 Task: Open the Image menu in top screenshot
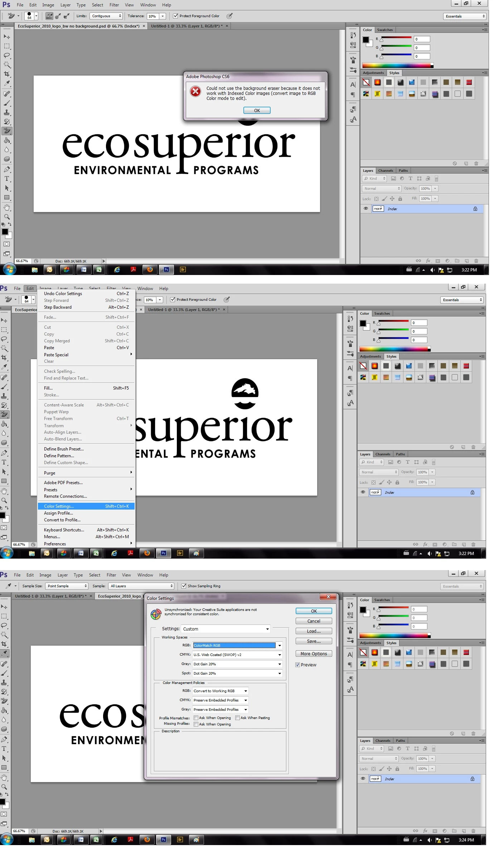[x=48, y=5]
